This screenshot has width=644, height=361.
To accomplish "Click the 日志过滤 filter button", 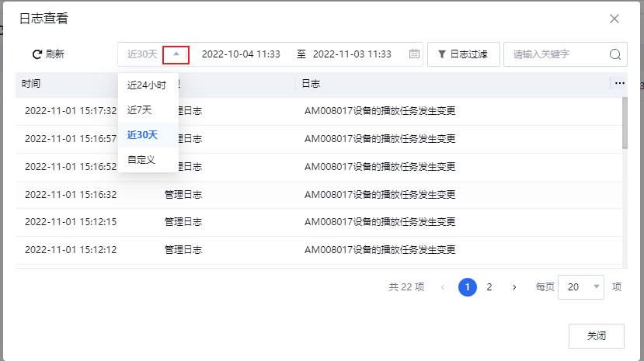I will pyautogui.click(x=463, y=54).
